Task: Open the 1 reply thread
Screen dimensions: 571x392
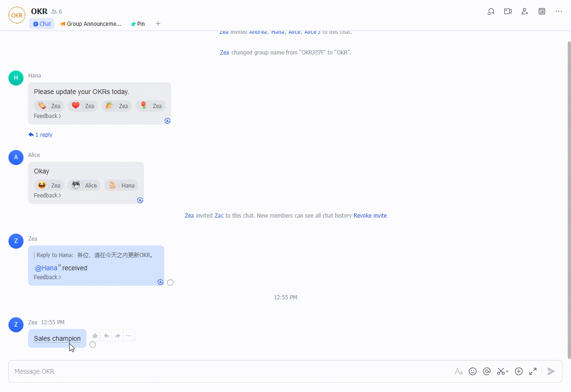Action: click(x=40, y=135)
